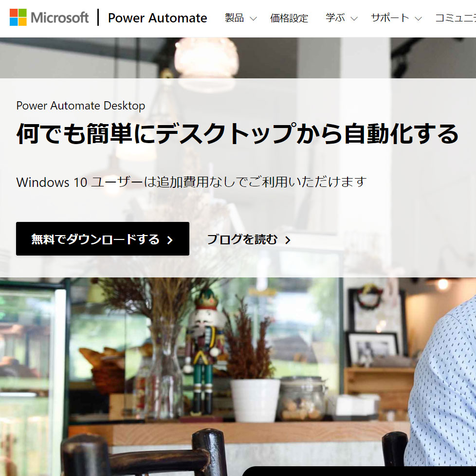Image resolution: width=476 pixels, height=476 pixels.
Task: Expand the chevron next to 製品
Action: [x=253, y=19]
